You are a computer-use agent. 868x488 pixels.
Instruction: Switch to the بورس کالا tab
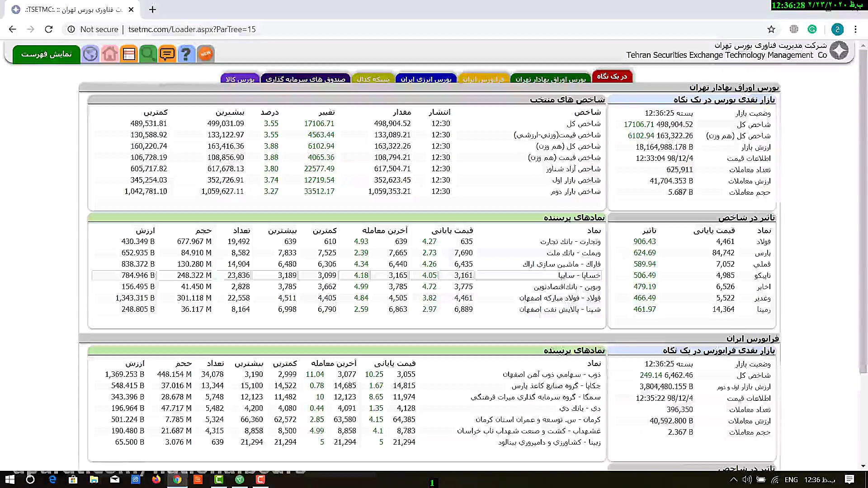[x=240, y=78]
